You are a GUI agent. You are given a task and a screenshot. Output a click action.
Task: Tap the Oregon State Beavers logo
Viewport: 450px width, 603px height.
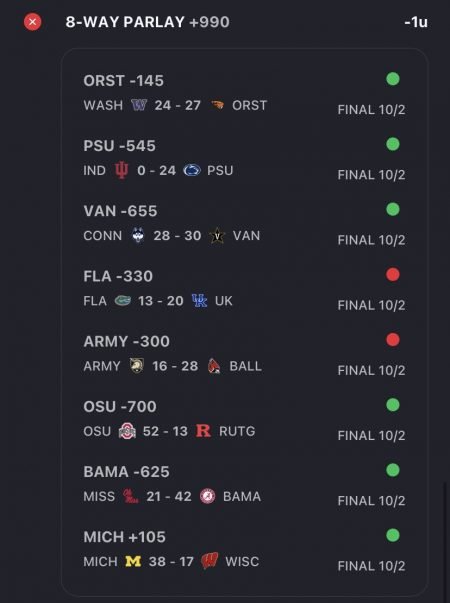click(x=217, y=105)
